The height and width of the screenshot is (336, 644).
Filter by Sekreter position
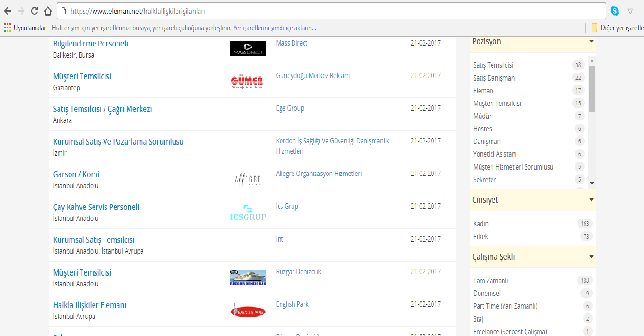coord(485,180)
